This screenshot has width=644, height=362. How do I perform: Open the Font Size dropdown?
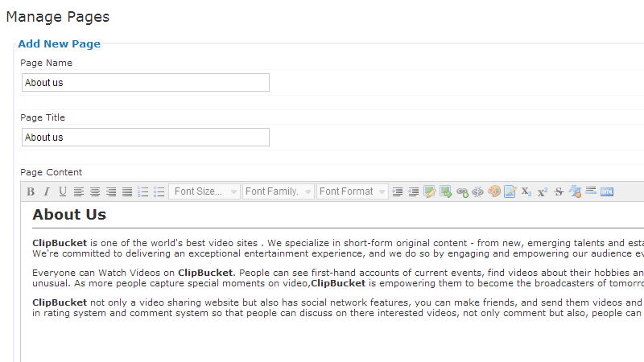pyautogui.click(x=204, y=191)
